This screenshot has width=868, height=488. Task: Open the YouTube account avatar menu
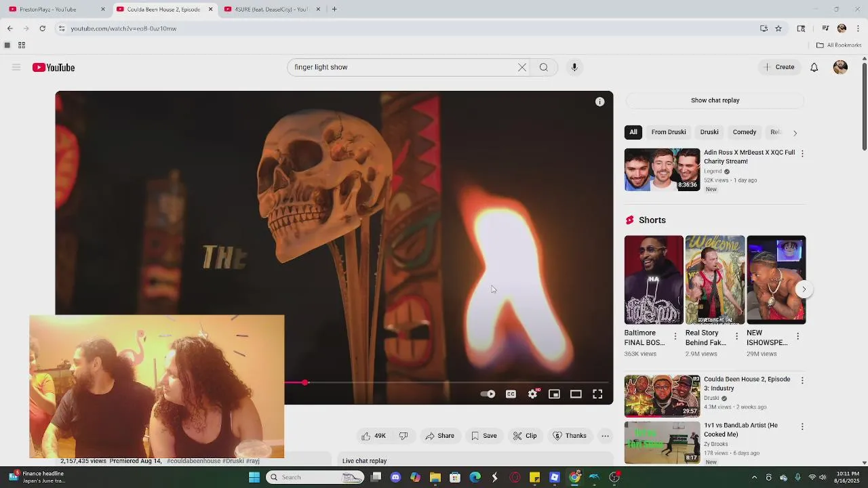[840, 67]
